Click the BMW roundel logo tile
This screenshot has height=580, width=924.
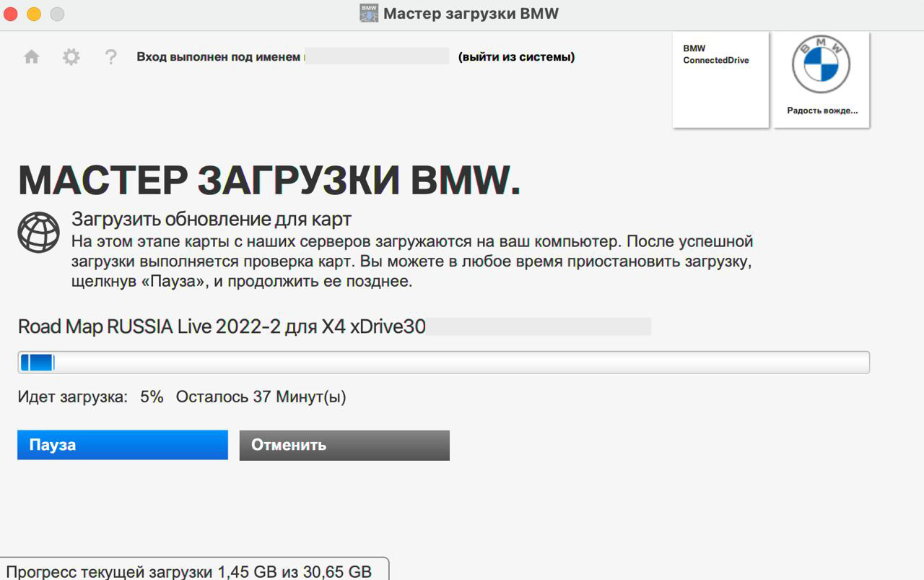click(x=821, y=80)
